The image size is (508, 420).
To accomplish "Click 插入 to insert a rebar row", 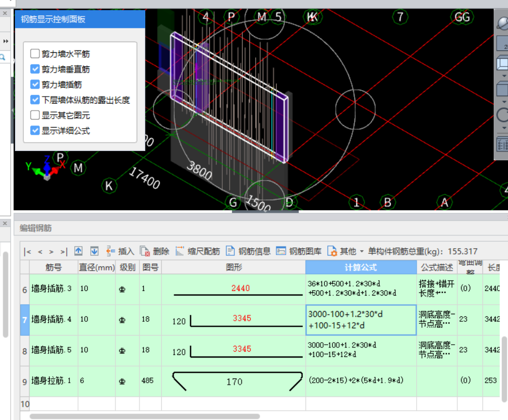I will pos(120,251).
